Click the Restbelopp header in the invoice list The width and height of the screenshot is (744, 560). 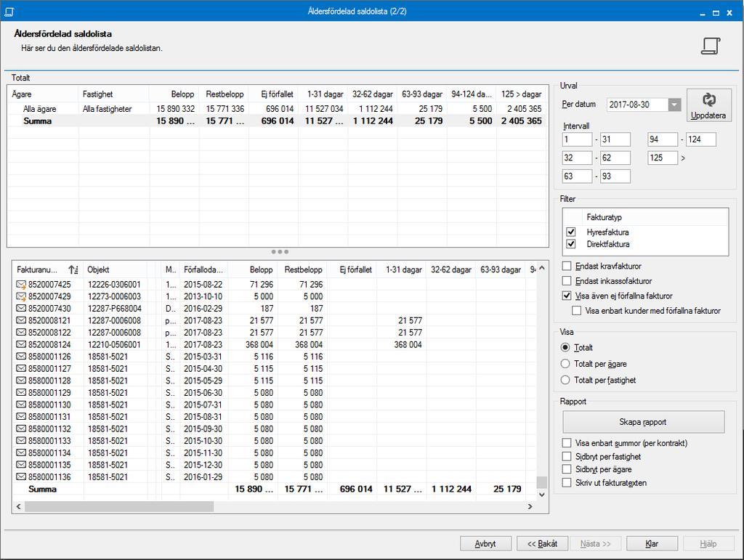click(303, 269)
